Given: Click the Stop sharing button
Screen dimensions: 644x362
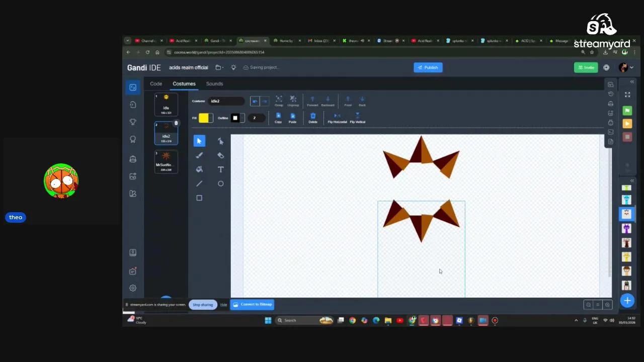Looking at the screenshot, I should coord(203,305).
